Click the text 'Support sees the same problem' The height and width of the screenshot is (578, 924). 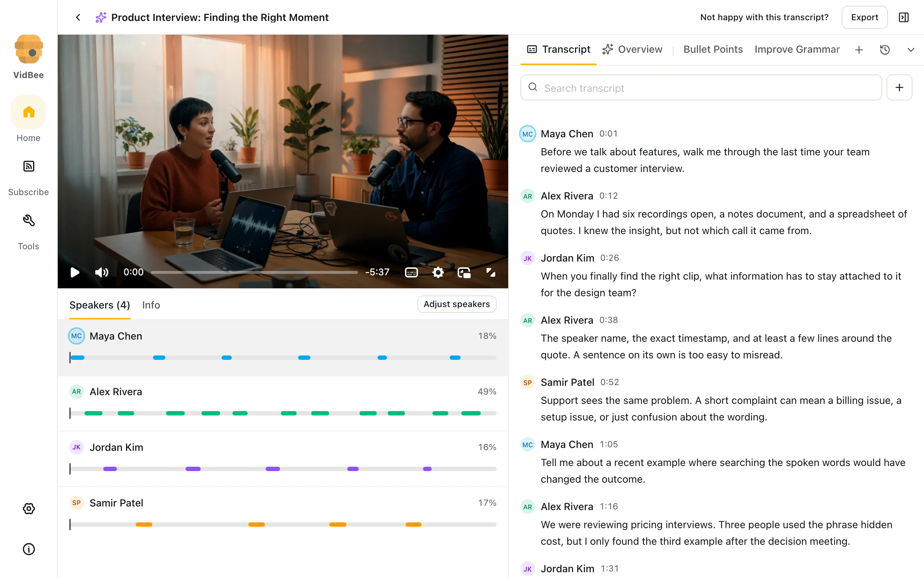point(616,400)
